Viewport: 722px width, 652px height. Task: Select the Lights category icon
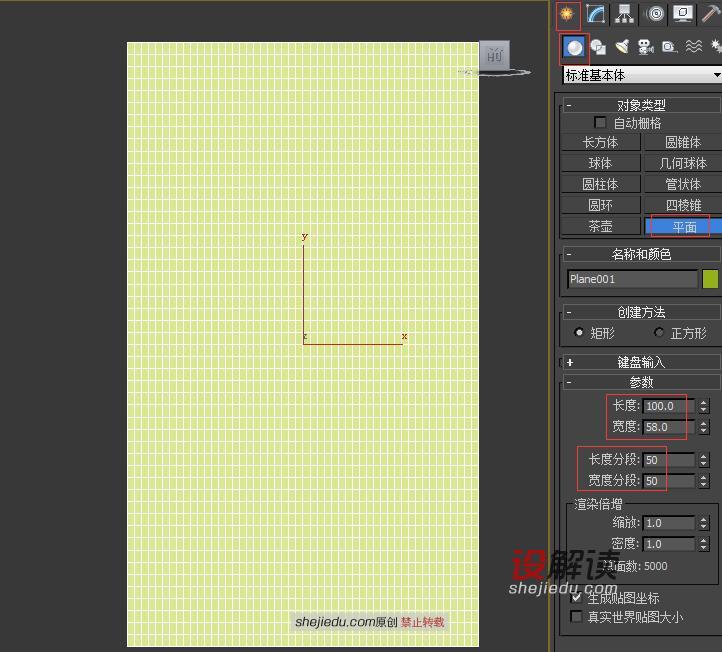coord(623,47)
